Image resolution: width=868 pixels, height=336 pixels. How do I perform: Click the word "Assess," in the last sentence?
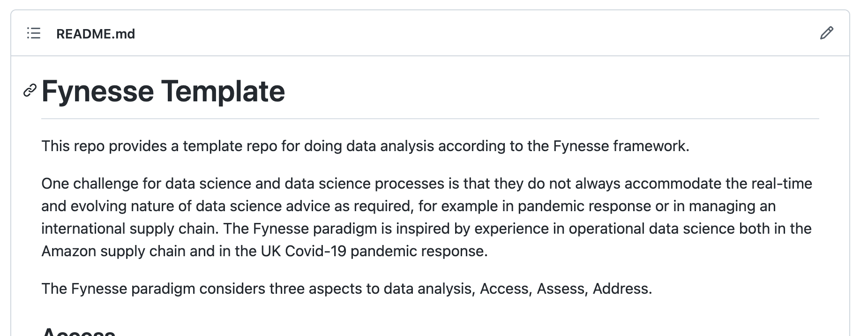[562, 289]
